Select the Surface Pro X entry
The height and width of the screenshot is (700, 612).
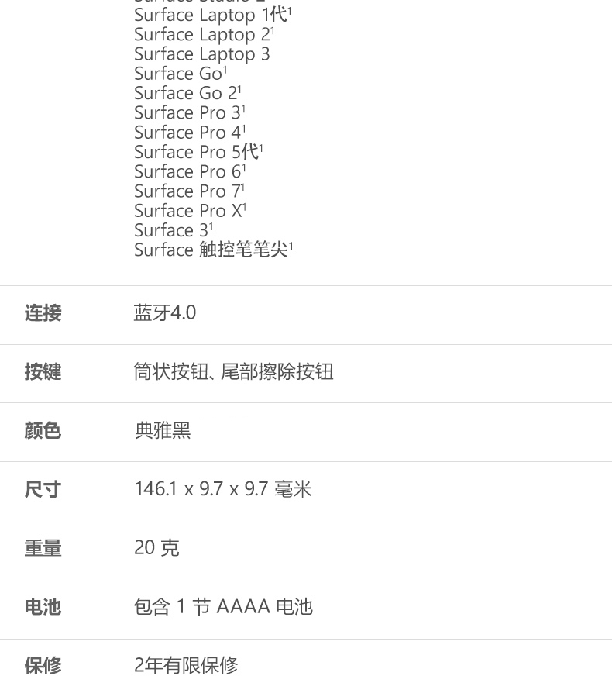[191, 211]
